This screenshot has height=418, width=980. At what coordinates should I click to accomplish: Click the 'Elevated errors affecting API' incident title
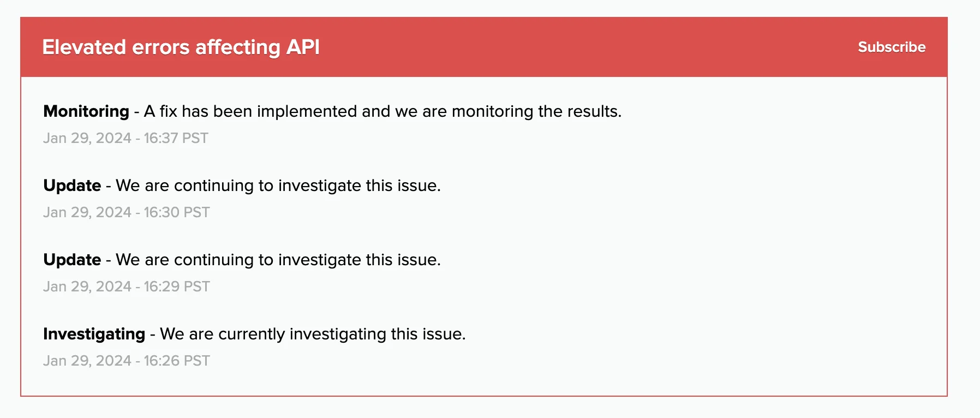[x=181, y=47]
